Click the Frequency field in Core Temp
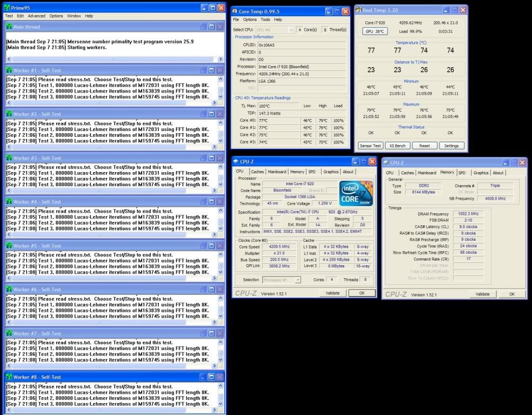The height and width of the screenshot is (415, 532). tap(302, 74)
